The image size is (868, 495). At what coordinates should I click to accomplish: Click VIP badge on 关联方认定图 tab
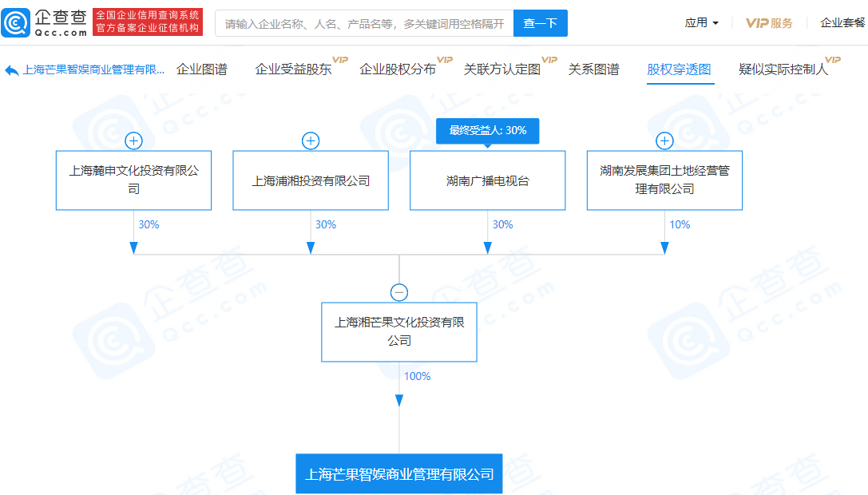point(549,59)
